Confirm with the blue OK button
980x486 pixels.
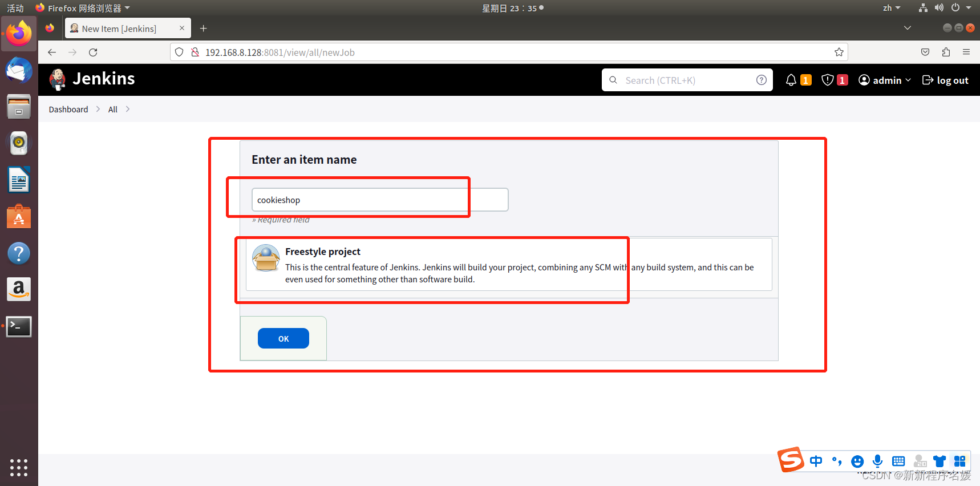pos(284,338)
